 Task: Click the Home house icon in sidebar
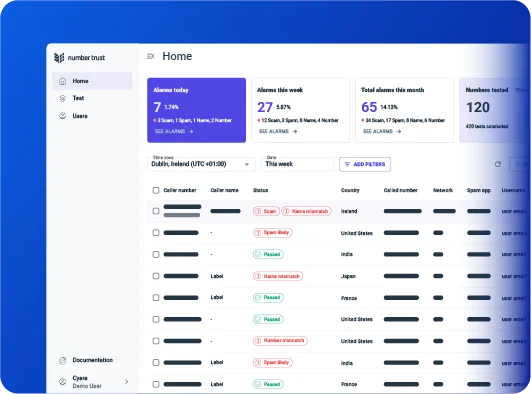click(x=63, y=81)
